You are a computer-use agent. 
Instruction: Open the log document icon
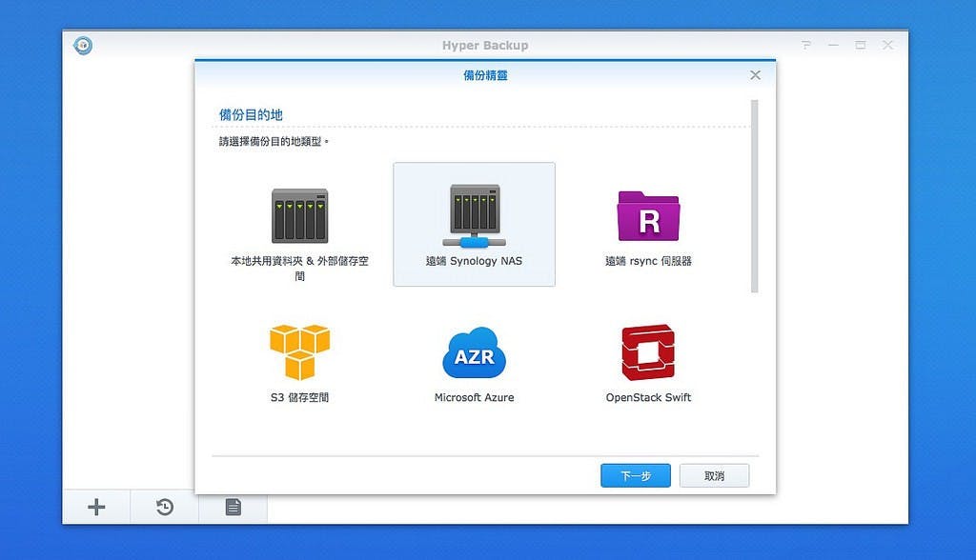click(x=234, y=507)
